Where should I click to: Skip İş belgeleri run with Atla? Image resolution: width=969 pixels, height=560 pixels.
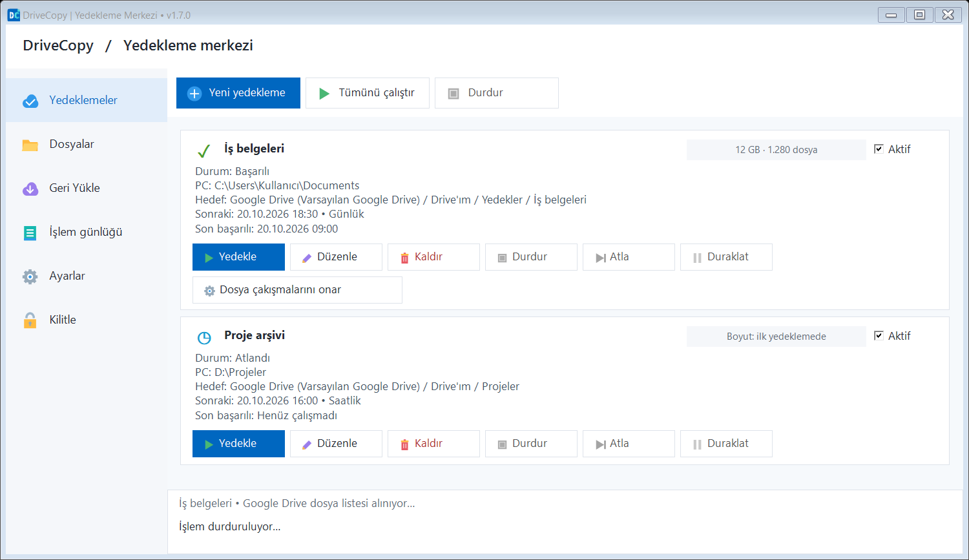pyautogui.click(x=629, y=257)
